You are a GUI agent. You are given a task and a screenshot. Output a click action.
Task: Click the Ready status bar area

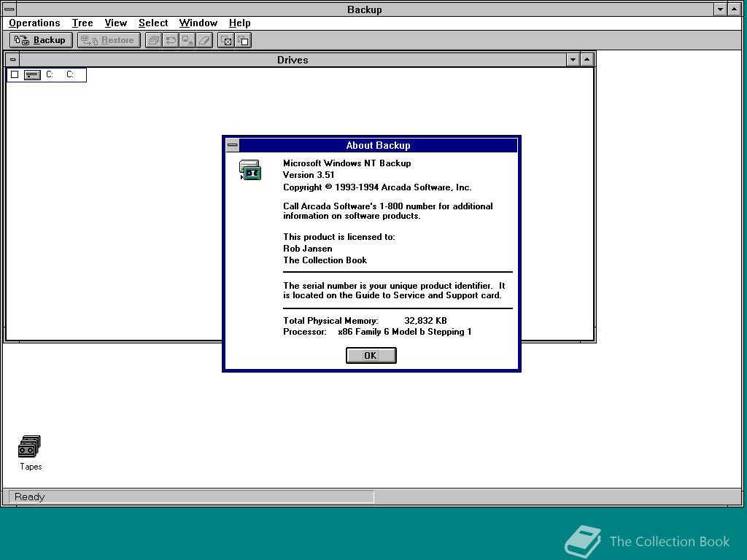(190, 497)
